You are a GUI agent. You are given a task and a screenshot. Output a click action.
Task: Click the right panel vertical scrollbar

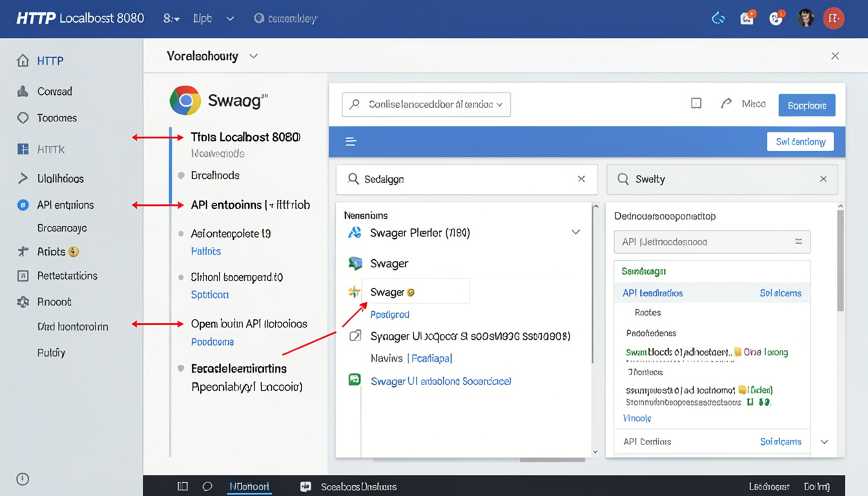click(840, 258)
